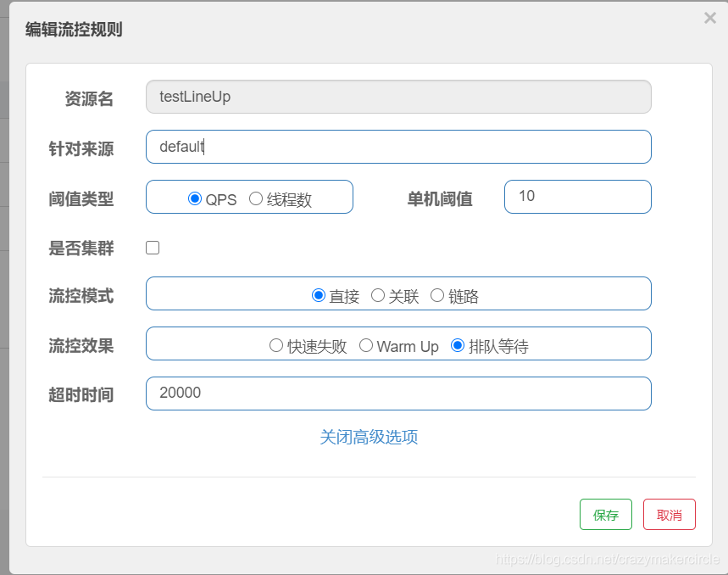The width and height of the screenshot is (728, 575).
Task: Select the 链路 flow control mode
Action: (x=436, y=296)
